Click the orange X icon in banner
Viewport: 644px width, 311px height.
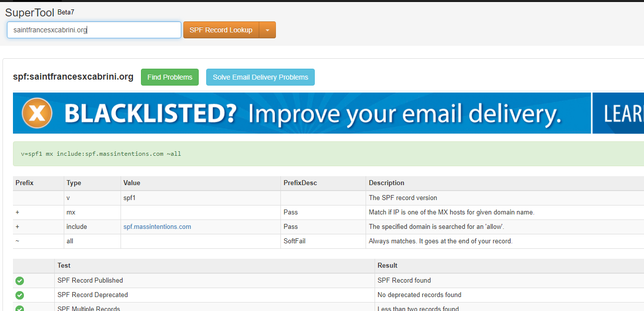click(37, 113)
